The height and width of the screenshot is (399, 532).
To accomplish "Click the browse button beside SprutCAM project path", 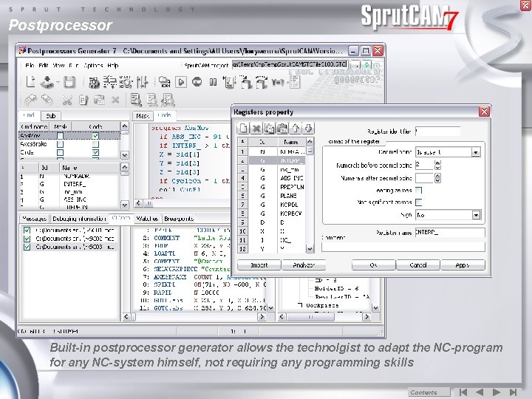I will [355, 64].
